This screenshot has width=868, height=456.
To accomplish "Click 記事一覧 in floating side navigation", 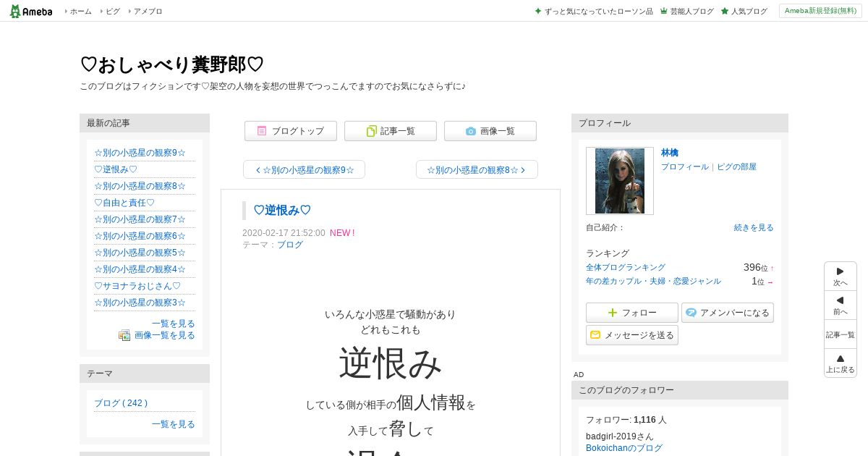I will [841, 334].
